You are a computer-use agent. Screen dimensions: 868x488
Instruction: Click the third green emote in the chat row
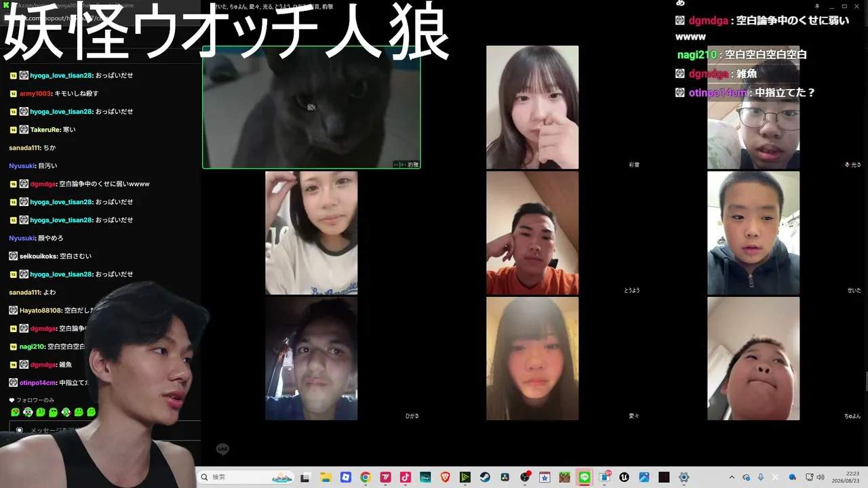[x=41, y=412]
